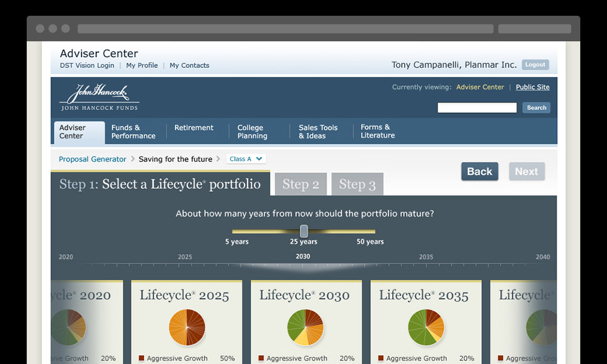Click the Lifecycle 2030 pie chart
The width and height of the screenshot is (607, 364).
[x=305, y=327]
